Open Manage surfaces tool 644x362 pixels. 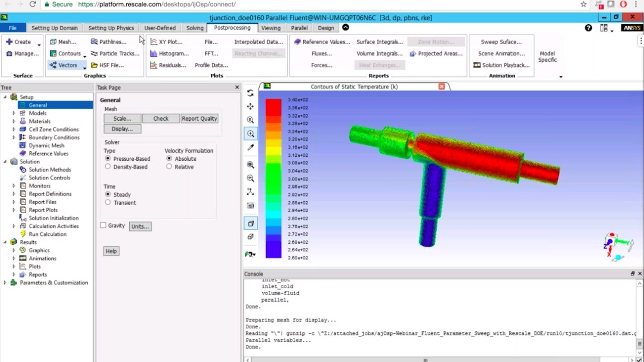coord(22,53)
